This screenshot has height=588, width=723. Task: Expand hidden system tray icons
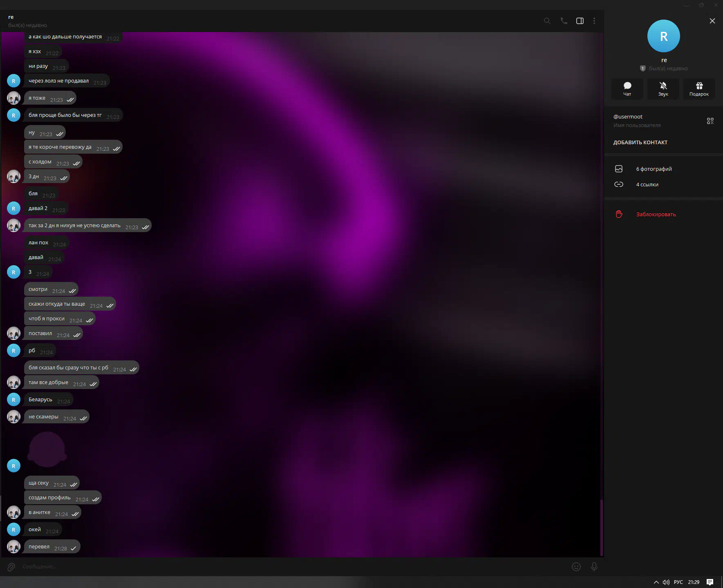pyautogui.click(x=656, y=582)
